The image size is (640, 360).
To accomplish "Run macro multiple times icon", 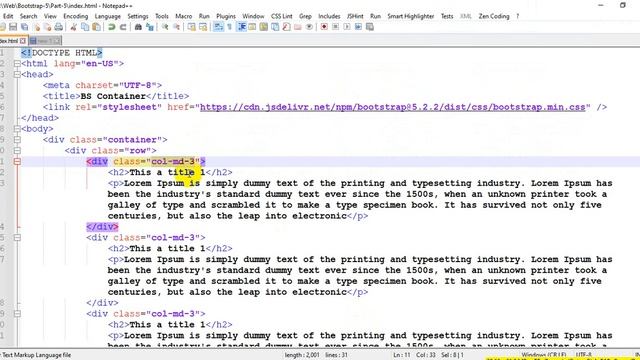I will 358,27.
